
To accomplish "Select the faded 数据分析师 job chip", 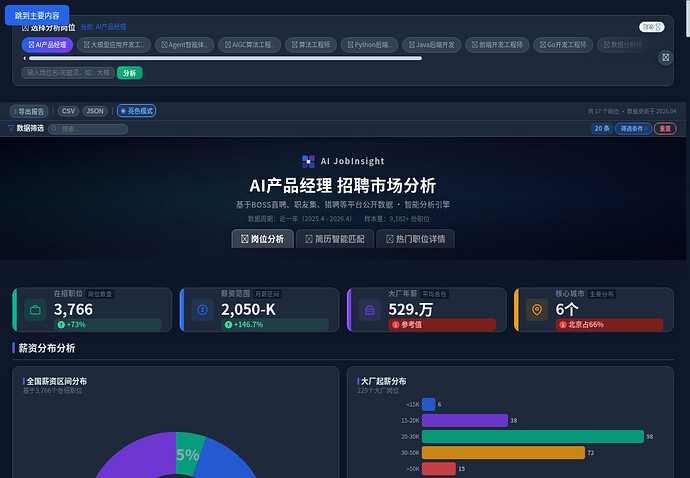I will (x=623, y=45).
